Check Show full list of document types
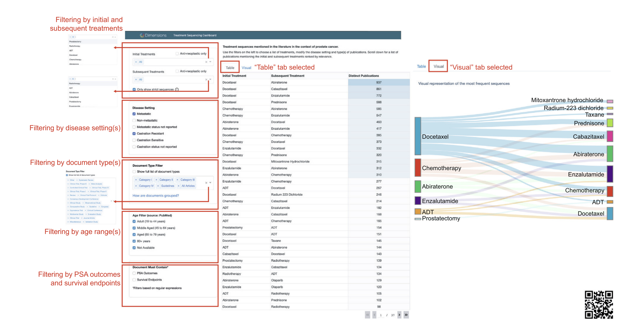This screenshot has width=644, height=327. click(x=134, y=172)
